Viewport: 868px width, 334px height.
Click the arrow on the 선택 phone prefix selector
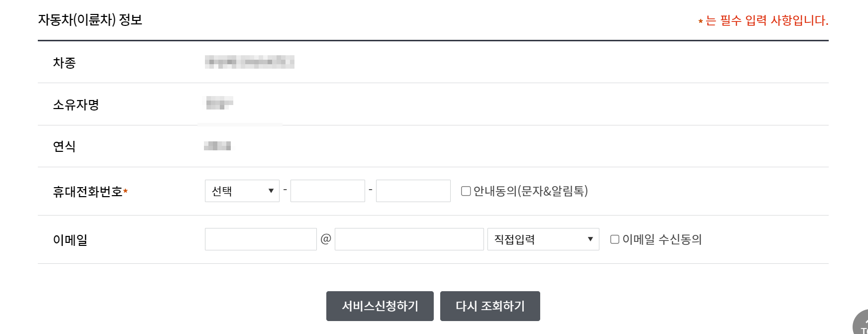pyautogui.click(x=272, y=191)
